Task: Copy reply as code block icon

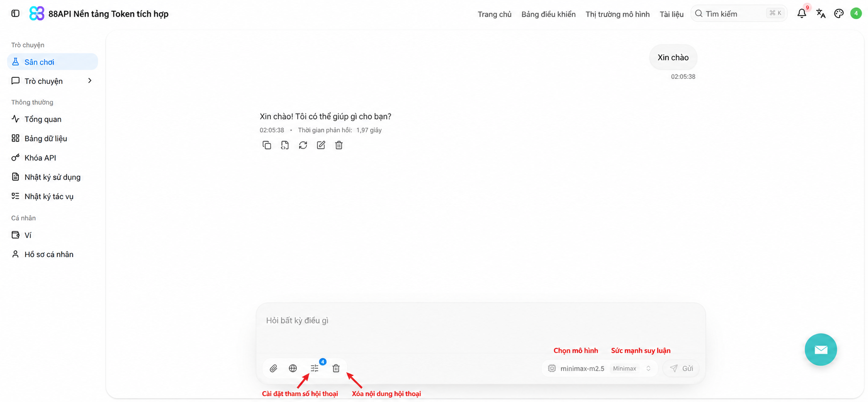Action: 285,145
